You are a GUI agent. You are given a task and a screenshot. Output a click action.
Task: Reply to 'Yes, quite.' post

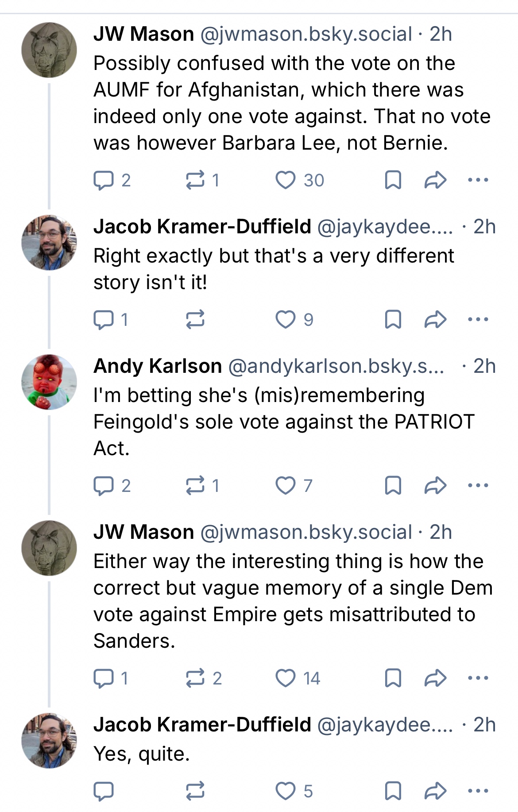[104, 791]
